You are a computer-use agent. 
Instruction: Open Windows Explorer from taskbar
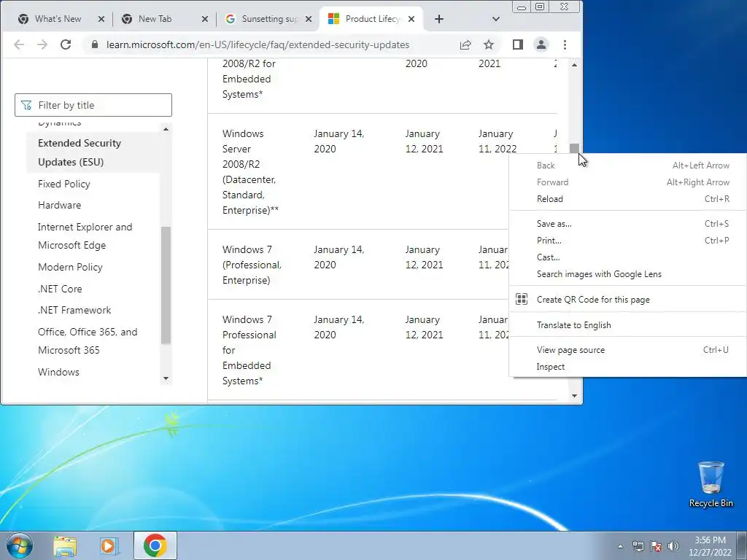65,545
